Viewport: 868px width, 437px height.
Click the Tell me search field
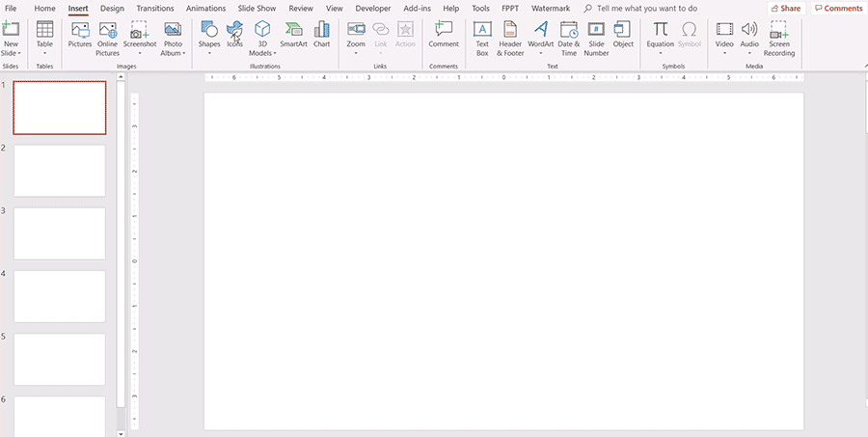(646, 8)
